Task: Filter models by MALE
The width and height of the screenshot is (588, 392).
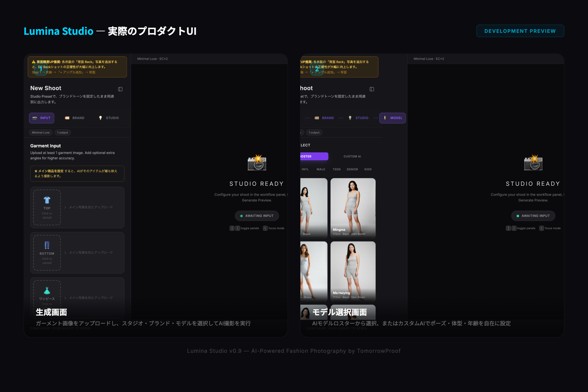Action: pyautogui.click(x=321, y=169)
